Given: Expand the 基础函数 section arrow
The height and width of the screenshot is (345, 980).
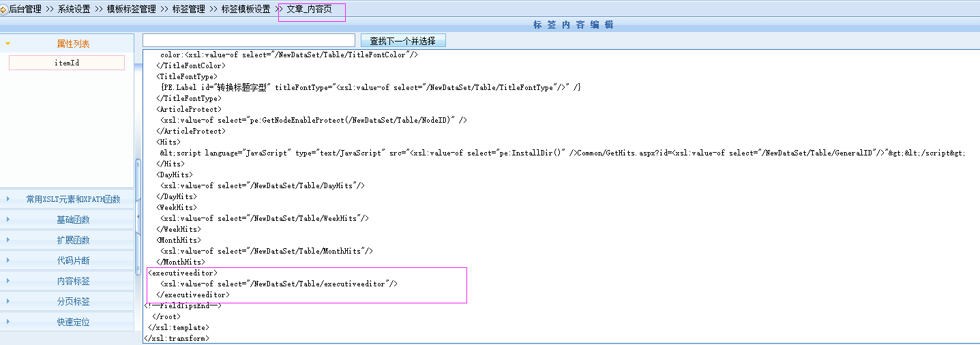Looking at the screenshot, I should [x=8, y=220].
